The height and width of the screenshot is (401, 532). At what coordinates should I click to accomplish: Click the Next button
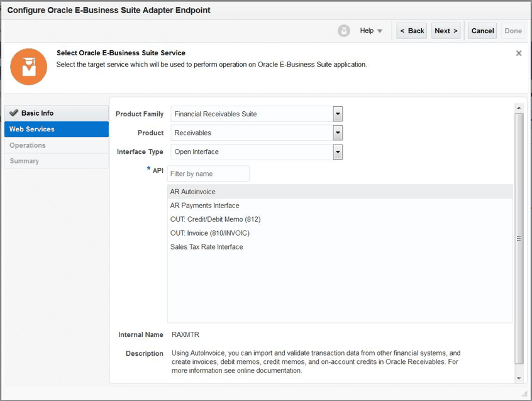[446, 31]
